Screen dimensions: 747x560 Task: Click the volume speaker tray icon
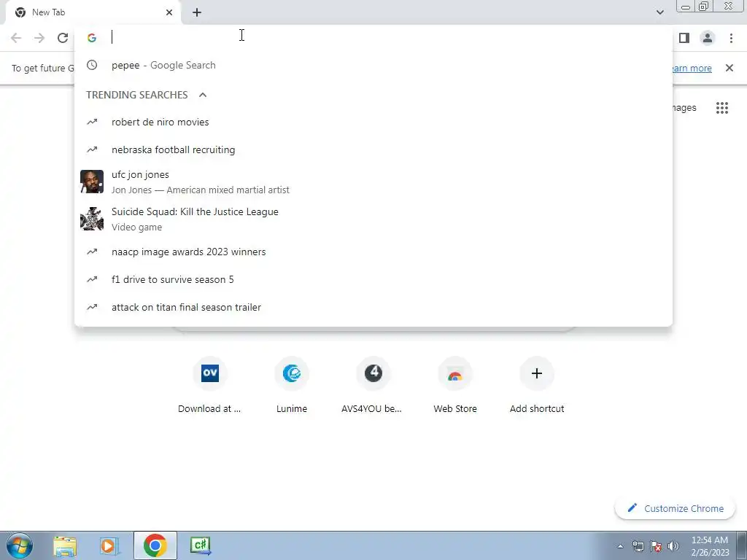(x=673, y=546)
